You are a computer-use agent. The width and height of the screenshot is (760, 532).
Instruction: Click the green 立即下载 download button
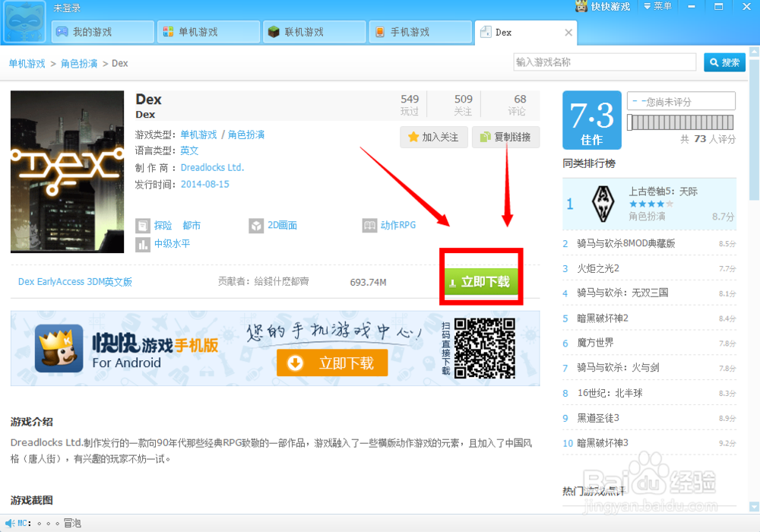coord(481,281)
